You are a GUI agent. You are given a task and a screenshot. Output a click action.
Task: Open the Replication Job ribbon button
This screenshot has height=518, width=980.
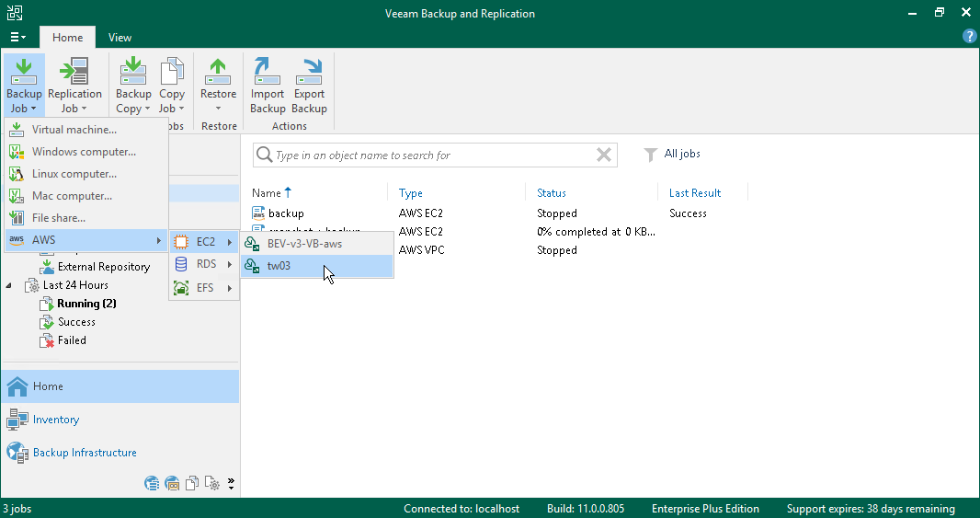(74, 86)
